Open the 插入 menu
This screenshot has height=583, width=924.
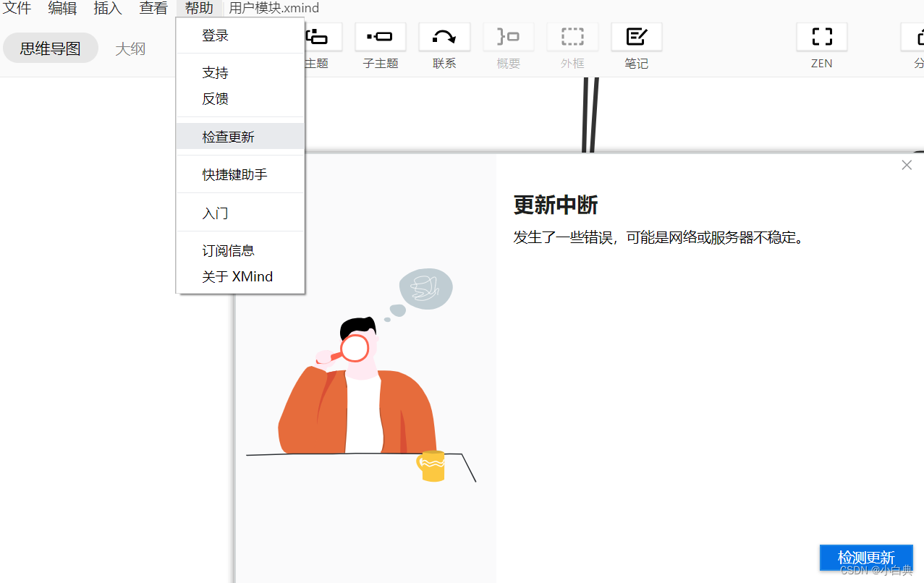pyautogui.click(x=107, y=8)
